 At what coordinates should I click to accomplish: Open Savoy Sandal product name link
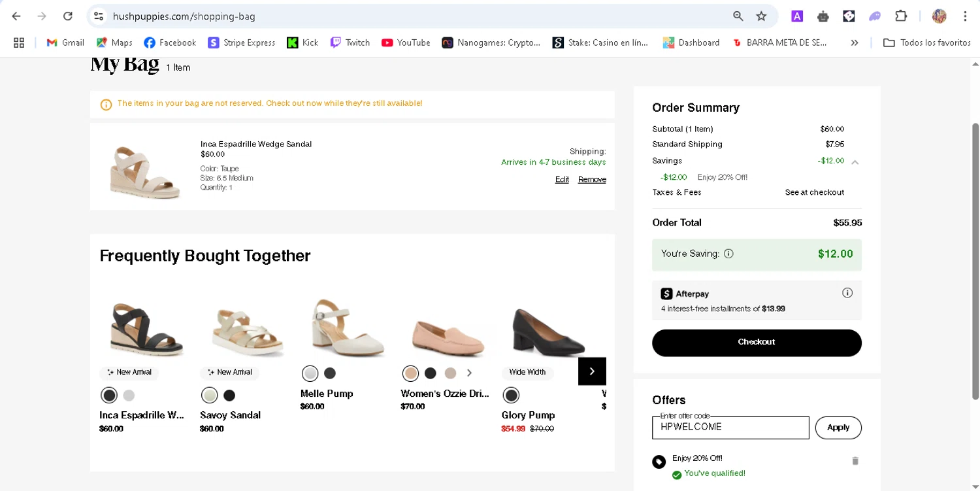coord(230,415)
